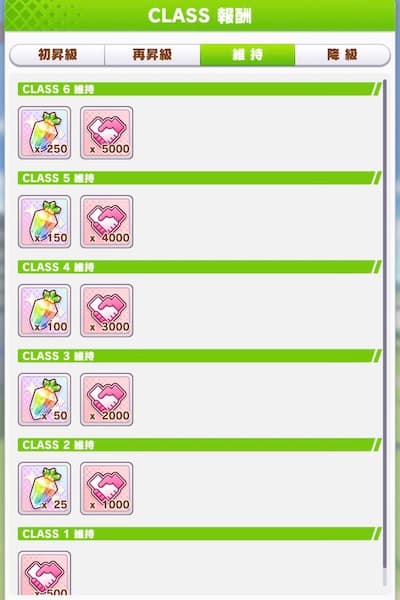Click the CLASS 報酬 title bar
This screenshot has width=400, height=600.
click(200, 16)
